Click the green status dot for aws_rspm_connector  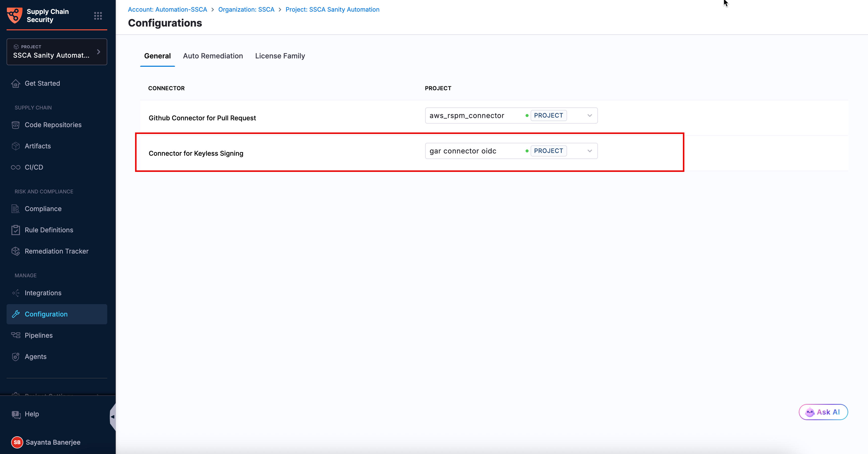pyautogui.click(x=527, y=116)
